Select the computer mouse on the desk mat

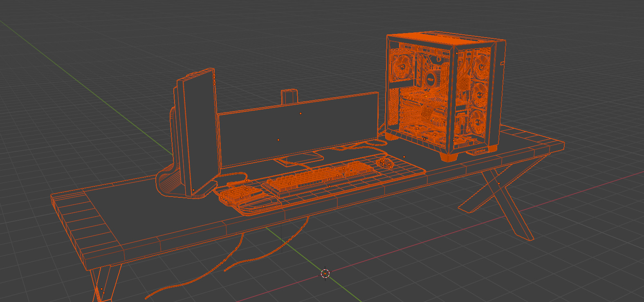coord(385,163)
